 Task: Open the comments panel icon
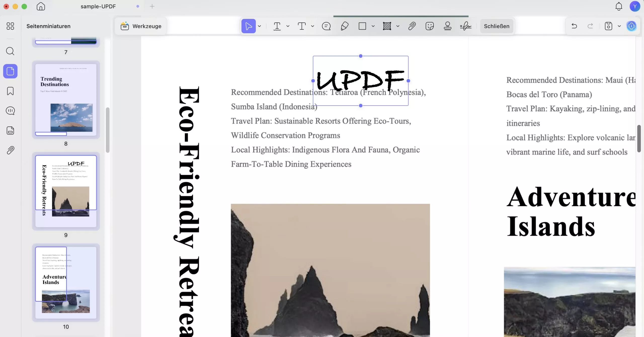pyautogui.click(x=10, y=111)
